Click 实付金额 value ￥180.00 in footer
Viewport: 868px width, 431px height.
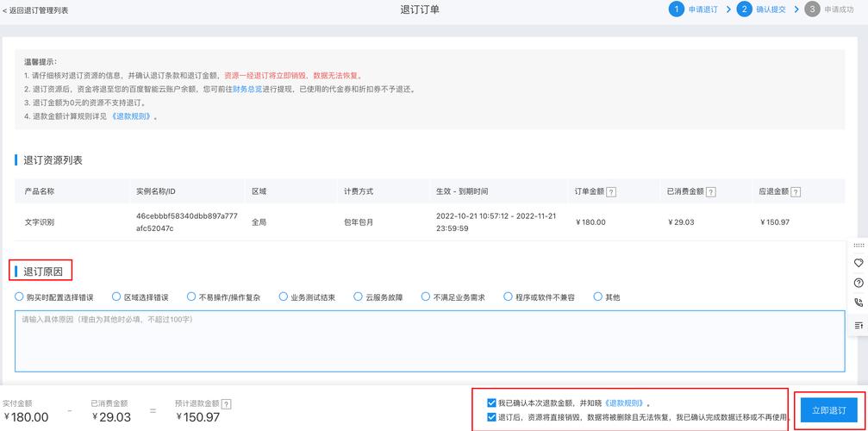click(x=26, y=417)
